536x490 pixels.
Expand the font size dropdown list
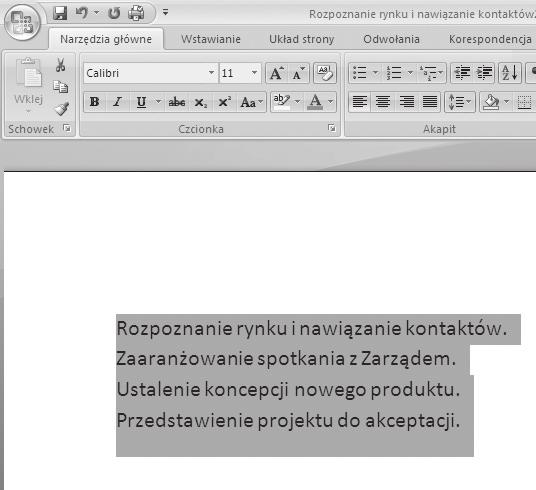254,72
